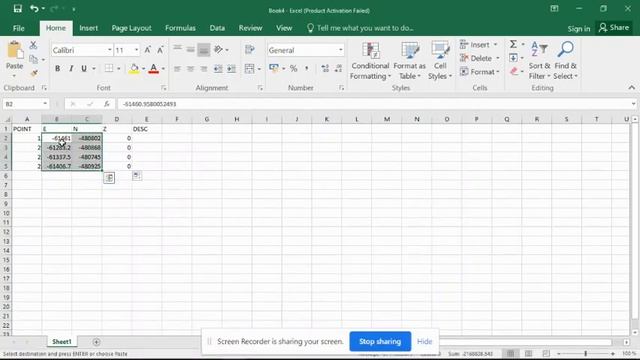Click the Cut scissors icon

(x=33, y=45)
